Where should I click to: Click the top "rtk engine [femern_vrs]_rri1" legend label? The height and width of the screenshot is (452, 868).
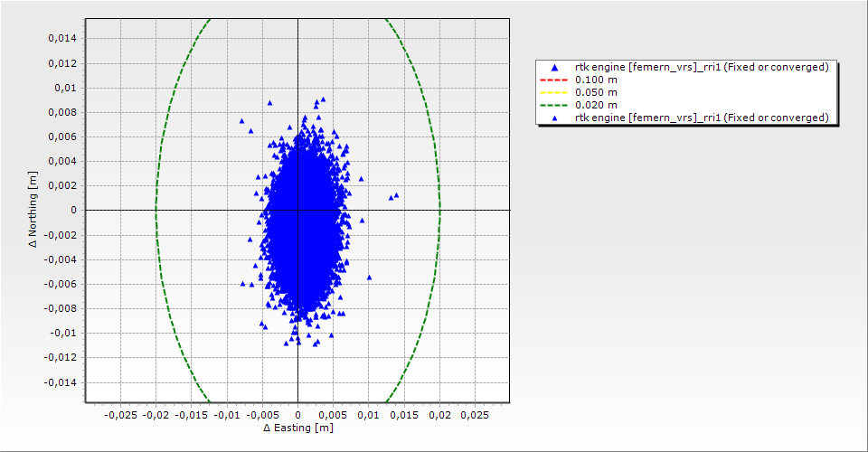pos(702,68)
